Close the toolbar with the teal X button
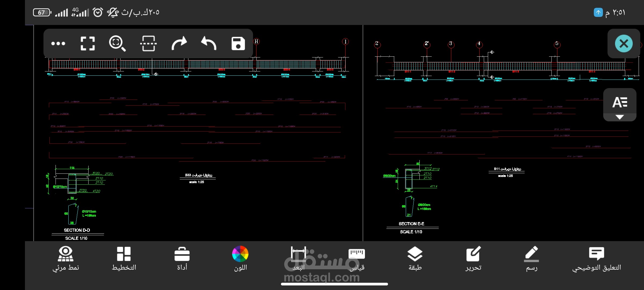Viewport: 644px width, 290px height. (x=624, y=44)
